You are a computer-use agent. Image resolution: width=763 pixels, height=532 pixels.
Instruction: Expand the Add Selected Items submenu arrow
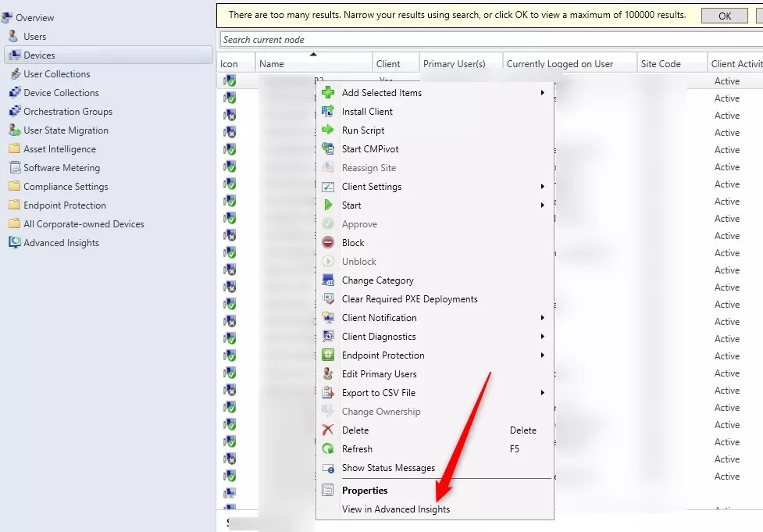pos(543,92)
